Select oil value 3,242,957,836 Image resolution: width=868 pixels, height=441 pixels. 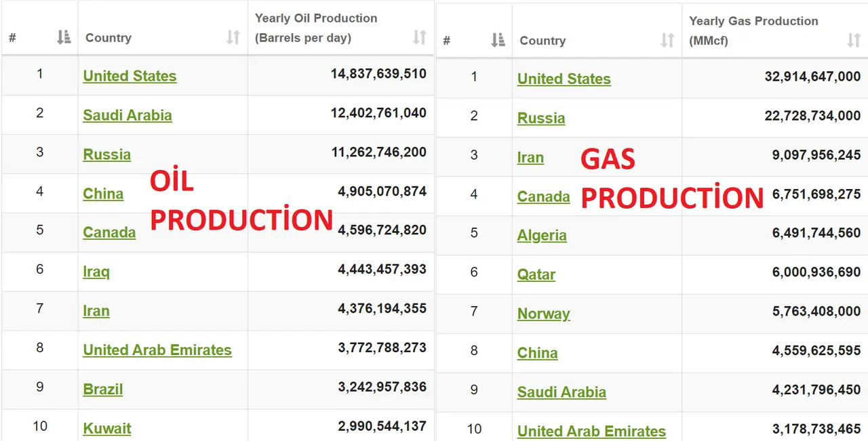382,387
